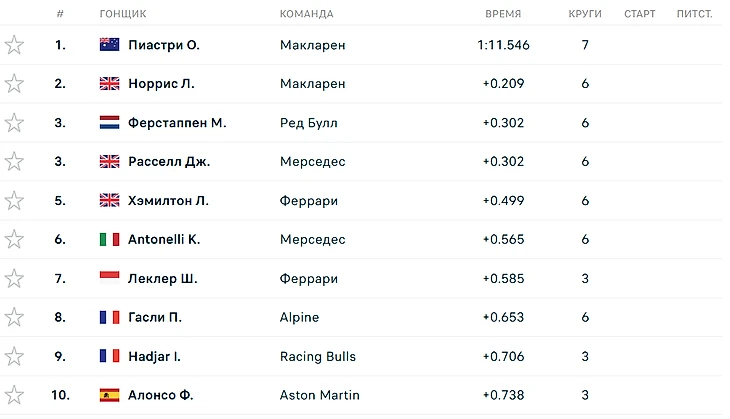This screenshot has height=419, width=730.
Task: Sort by КРУГИ column header
Action: (x=585, y=14)
